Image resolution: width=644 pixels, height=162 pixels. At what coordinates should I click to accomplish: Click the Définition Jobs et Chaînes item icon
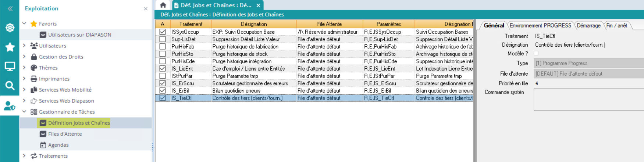(x=43, y=123)
